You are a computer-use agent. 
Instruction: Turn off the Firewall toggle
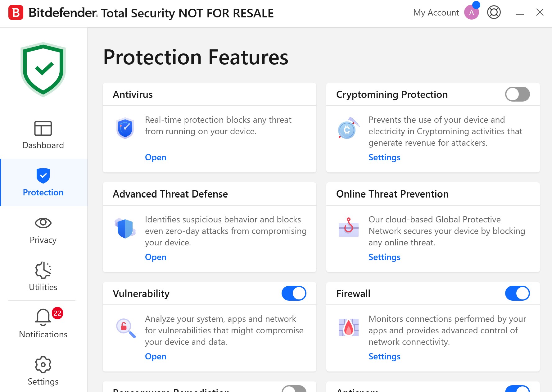click(x=517, y=293)
